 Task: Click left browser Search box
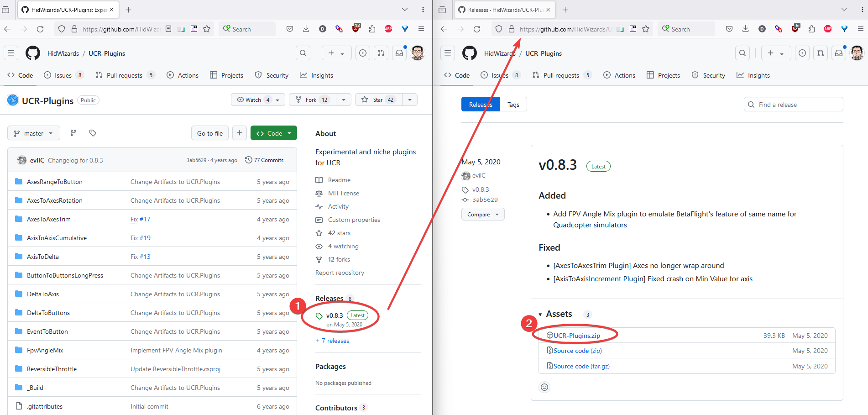click(247, 29)
